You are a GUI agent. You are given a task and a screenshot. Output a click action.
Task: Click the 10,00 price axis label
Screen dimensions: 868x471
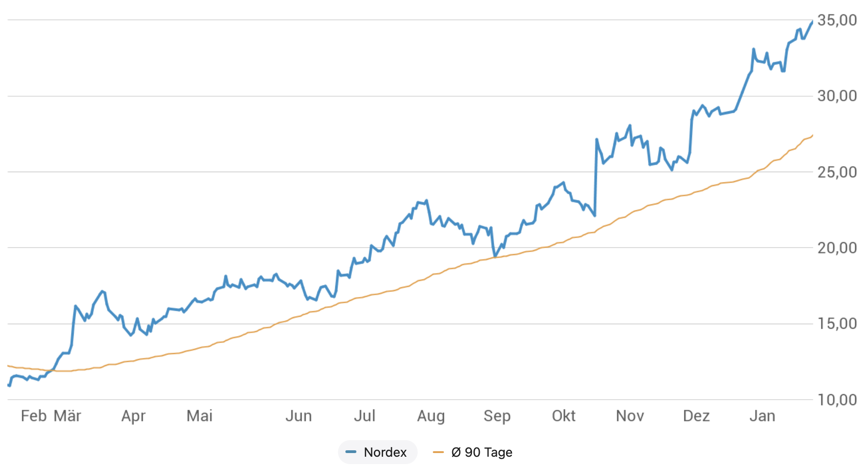837,400
